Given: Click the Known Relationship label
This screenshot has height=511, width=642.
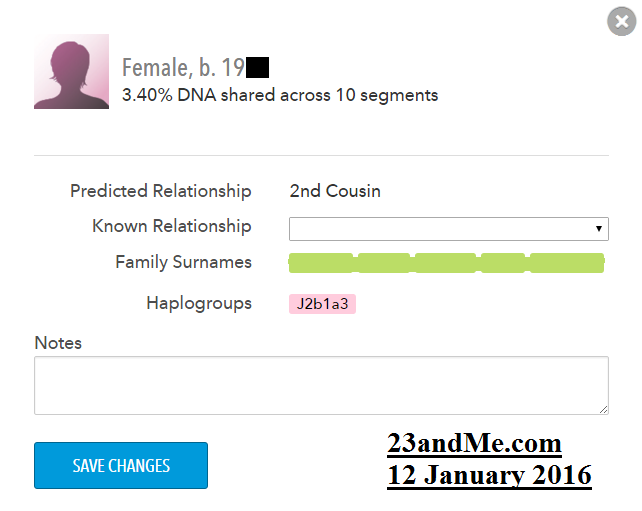Looking at the screenshot, I should (x=172, y=226).
